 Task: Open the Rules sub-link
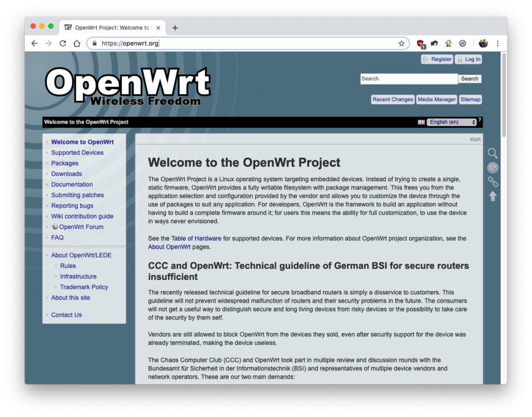tap(68, 266)
